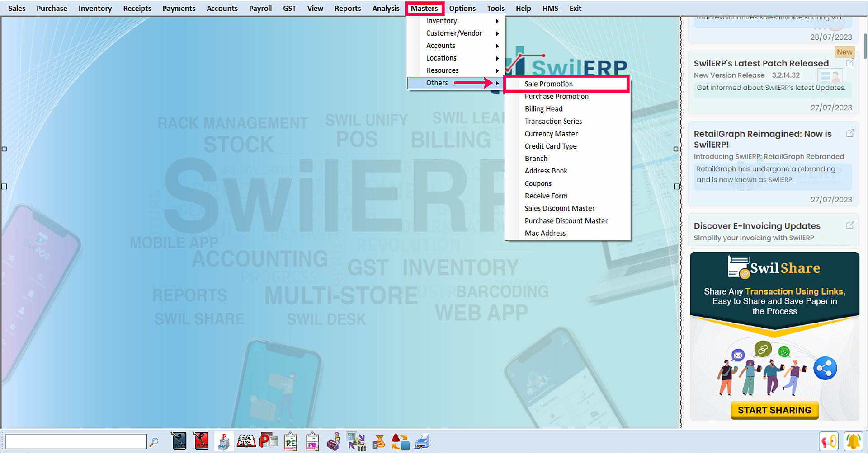
Task: Select Mac Address entry
Action: [568, 233]
